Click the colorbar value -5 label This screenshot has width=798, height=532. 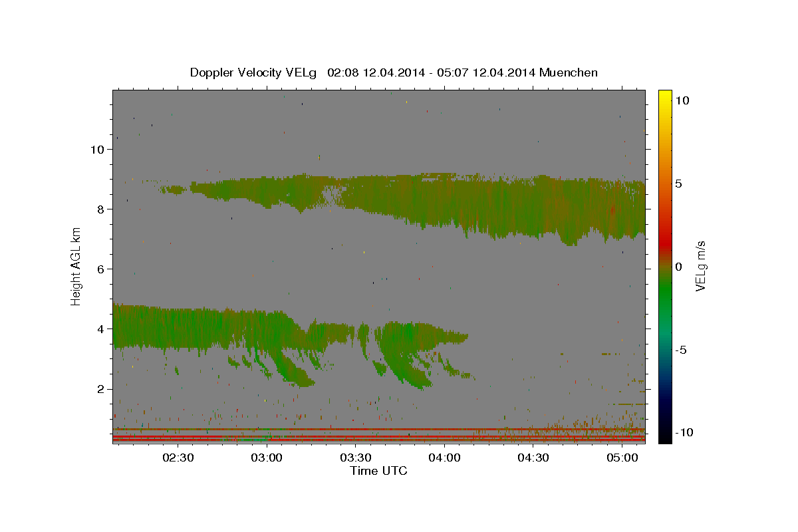point(682,350)
